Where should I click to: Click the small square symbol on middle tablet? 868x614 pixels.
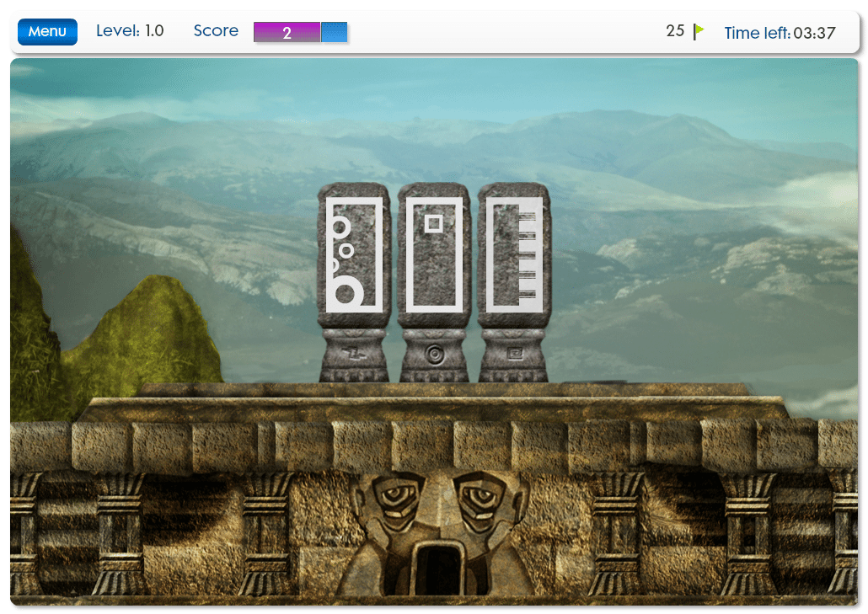pos(433,223)
